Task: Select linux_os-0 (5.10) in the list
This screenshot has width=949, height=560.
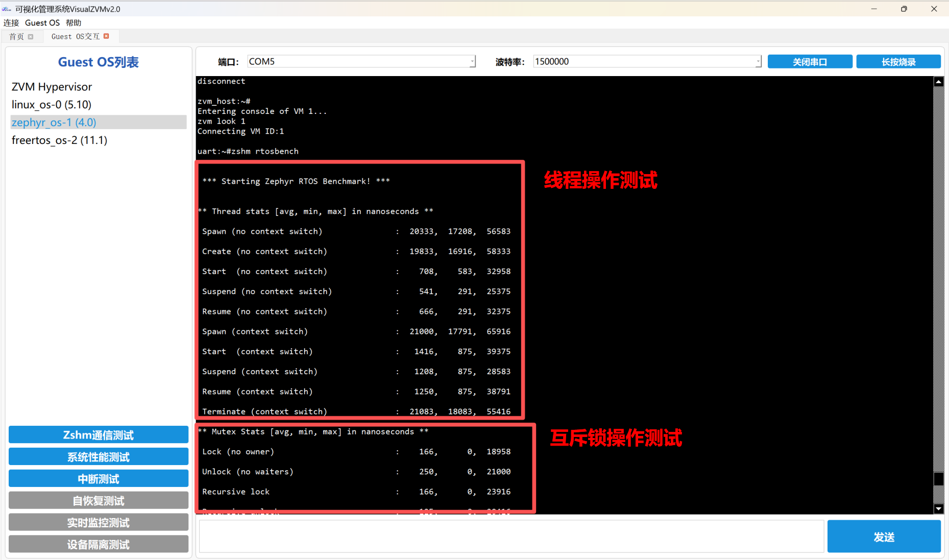Action: tap(52, 105)
